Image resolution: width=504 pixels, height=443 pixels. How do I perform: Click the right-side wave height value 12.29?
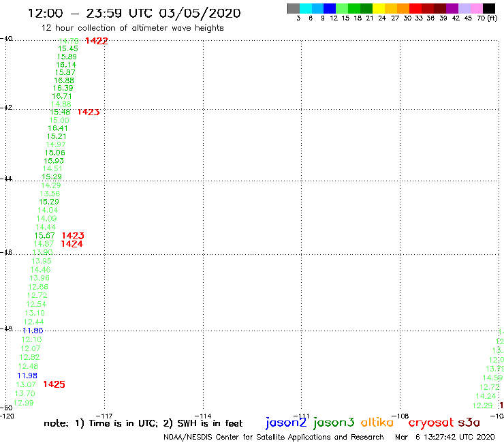(x=482, y=406)
